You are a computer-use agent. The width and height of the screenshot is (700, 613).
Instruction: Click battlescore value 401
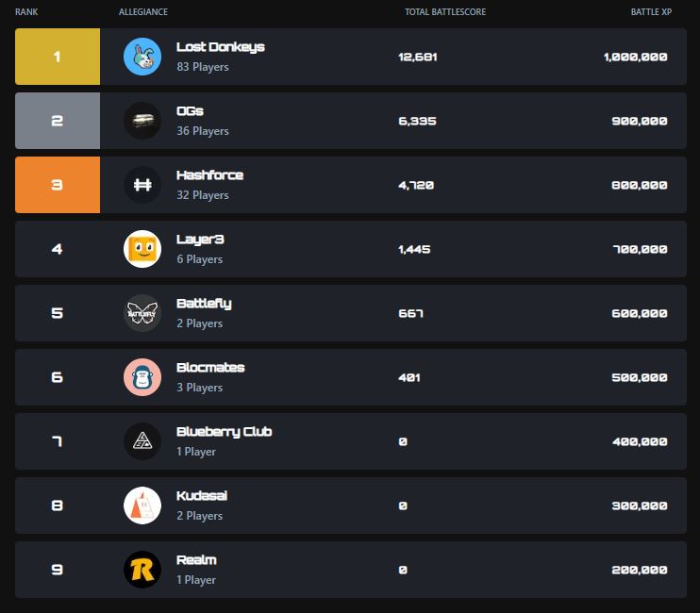point(409,378)
